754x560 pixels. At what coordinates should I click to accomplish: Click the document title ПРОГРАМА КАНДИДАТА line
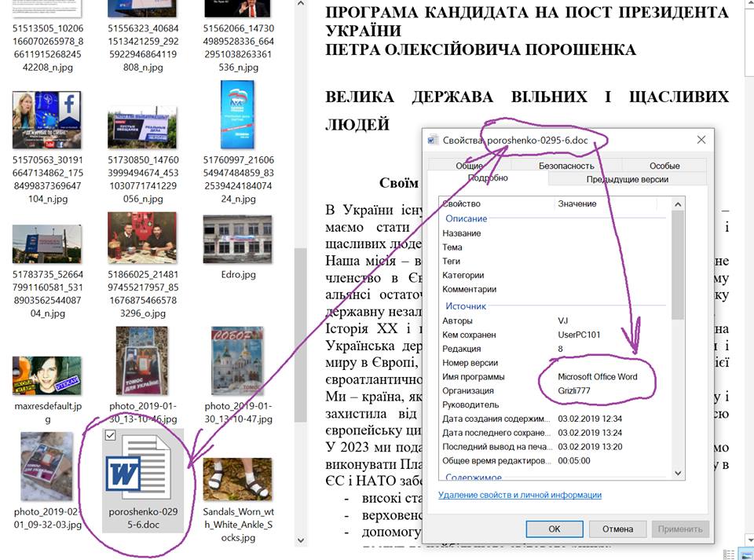pos(526,12)
